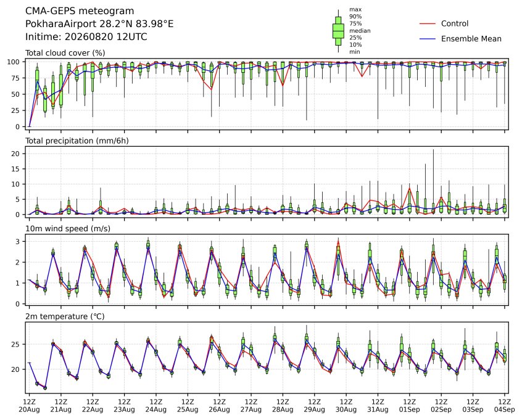Click the 20 tick on precipitation axis

[x=15, y=154]
